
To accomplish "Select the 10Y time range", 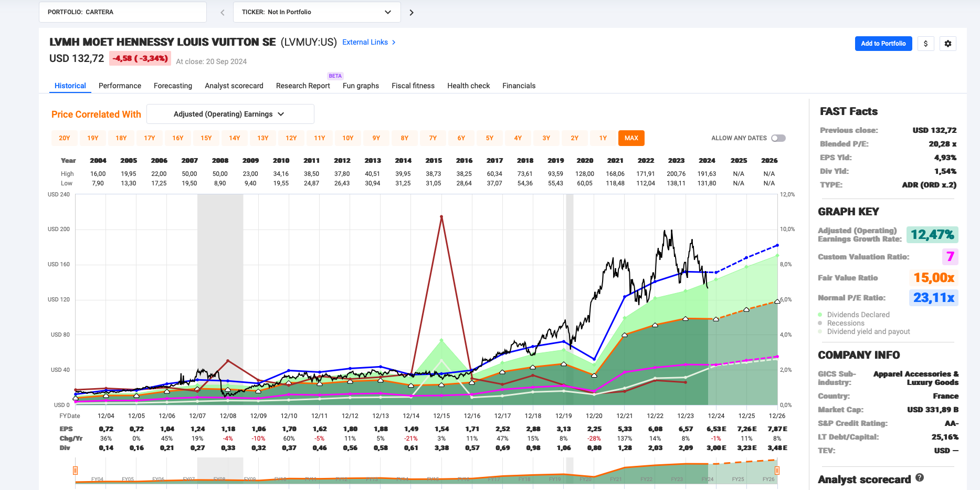I will click(348, 138).
